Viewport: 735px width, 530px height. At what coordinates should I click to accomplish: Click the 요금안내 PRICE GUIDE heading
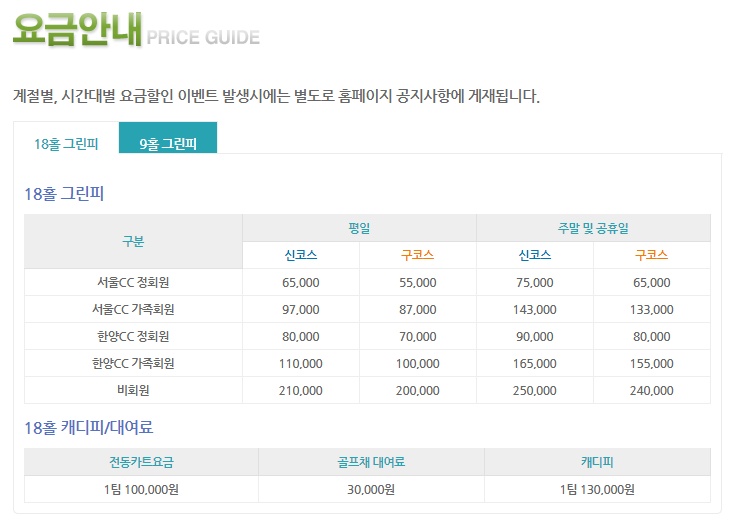(136, 30)
